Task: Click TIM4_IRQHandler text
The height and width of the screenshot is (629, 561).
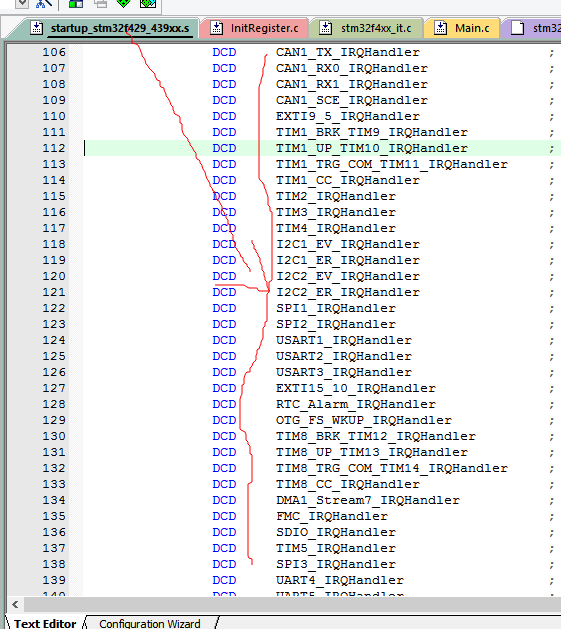Action: (x=335, y=229)
